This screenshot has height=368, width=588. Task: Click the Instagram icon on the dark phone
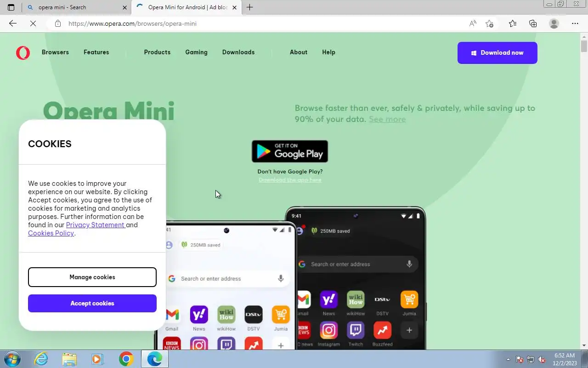(329, 330)
